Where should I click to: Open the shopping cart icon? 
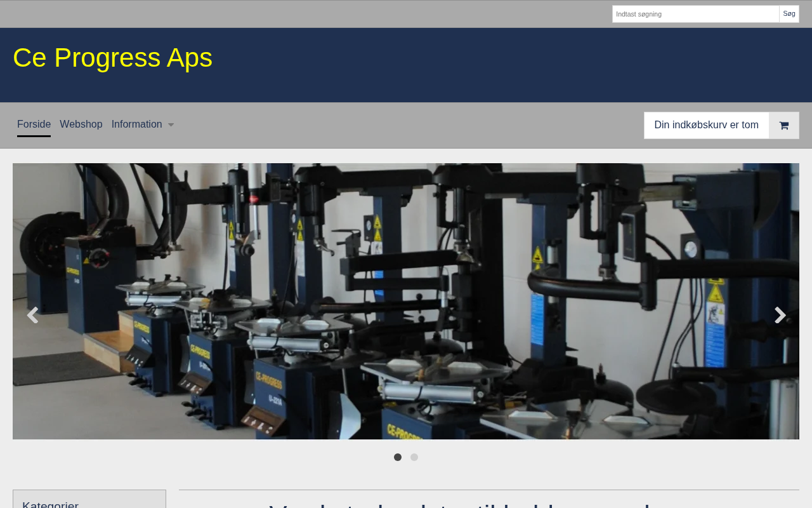[784, 126]
